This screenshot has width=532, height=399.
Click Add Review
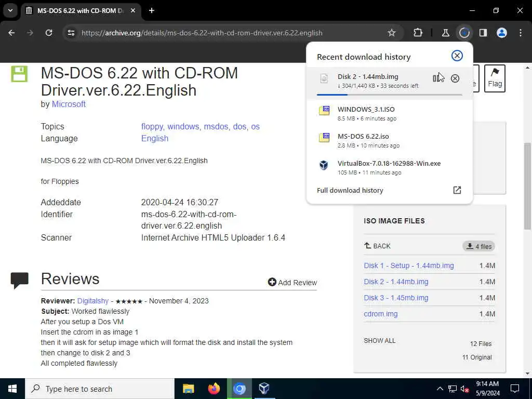292,282
